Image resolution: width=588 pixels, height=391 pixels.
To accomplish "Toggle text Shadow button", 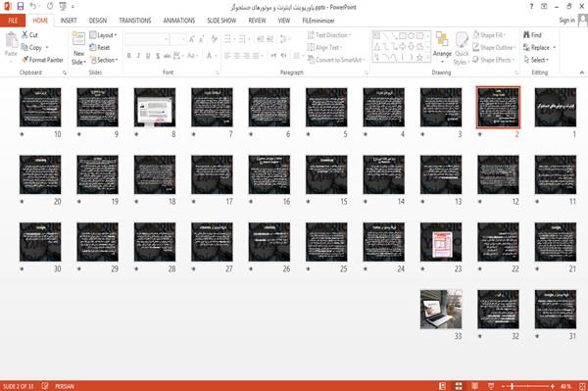I will (x=158, y=56).
